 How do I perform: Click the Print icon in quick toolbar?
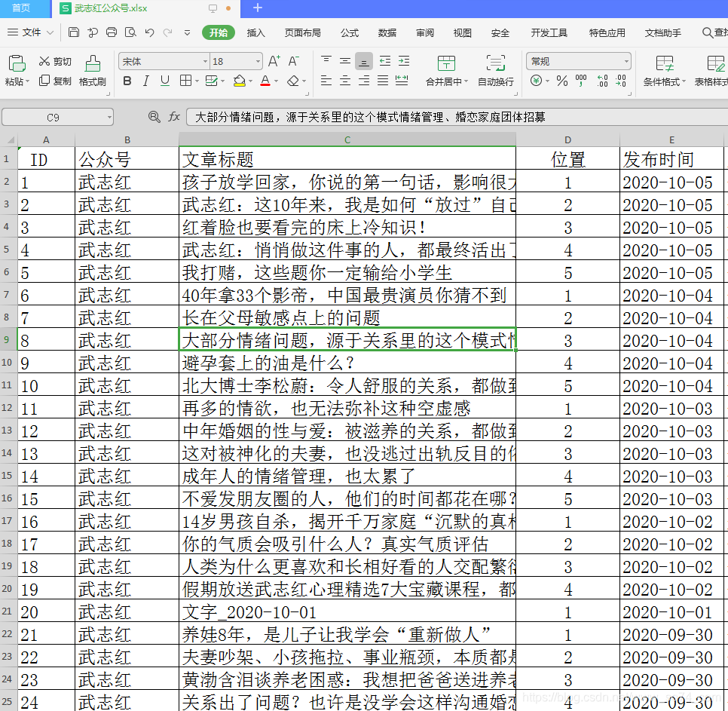tap(112, 32)
